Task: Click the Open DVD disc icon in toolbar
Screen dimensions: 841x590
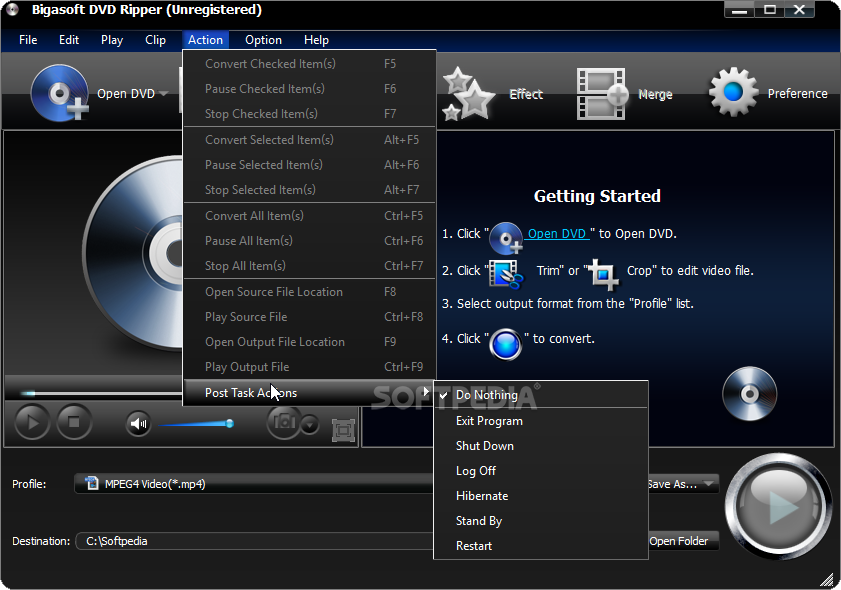Action: 60,93
